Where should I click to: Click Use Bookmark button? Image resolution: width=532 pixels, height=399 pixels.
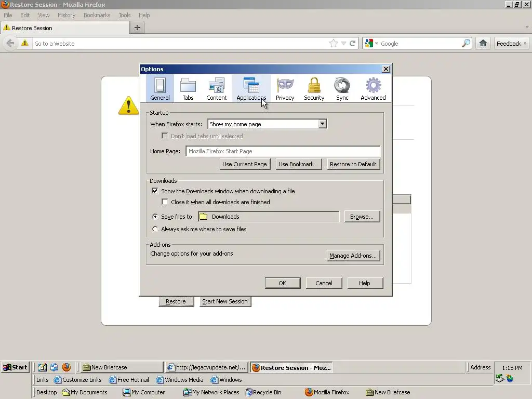(299, 164)
